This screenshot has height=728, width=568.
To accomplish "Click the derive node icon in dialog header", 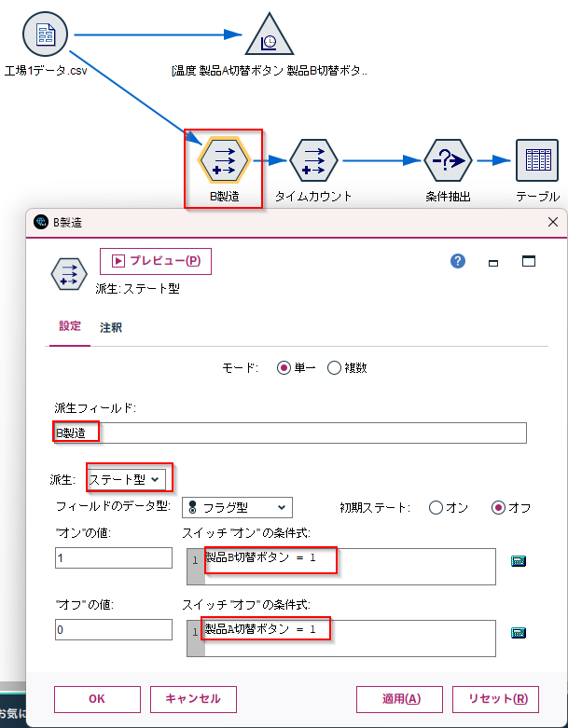I will click(69, 274).
